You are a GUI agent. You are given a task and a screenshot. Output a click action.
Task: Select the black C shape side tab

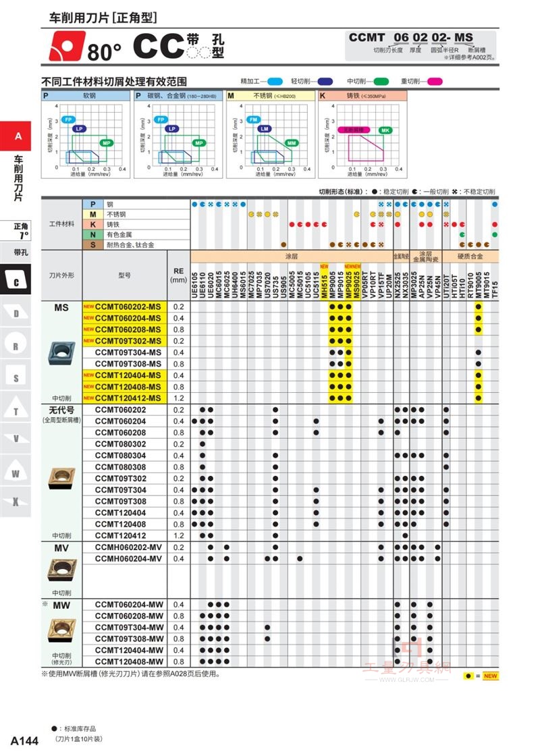[16, 280]
